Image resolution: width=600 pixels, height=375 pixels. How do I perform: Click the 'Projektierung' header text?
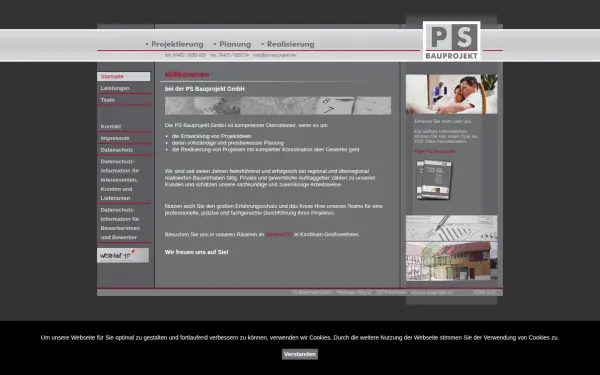click(x=177, y=44)
